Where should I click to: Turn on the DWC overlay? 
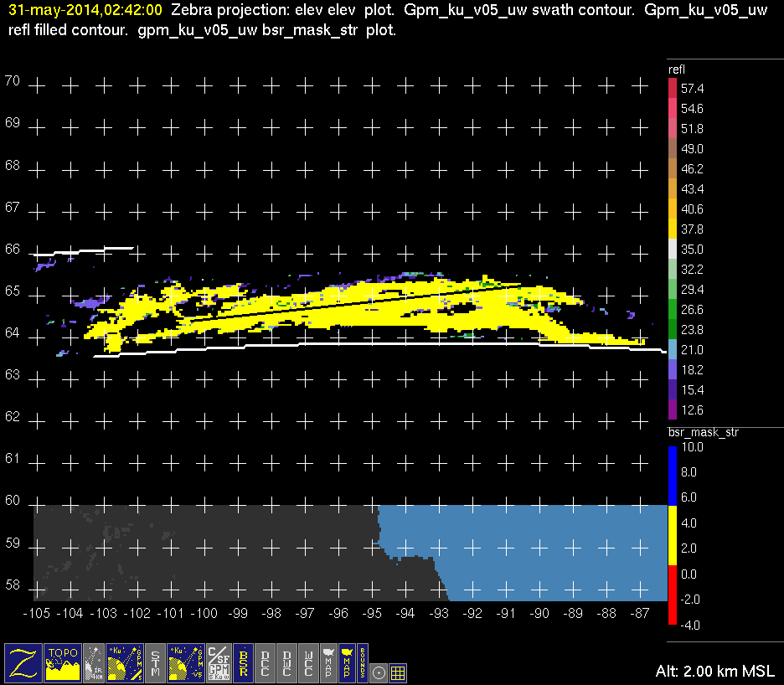pos(287,663)
